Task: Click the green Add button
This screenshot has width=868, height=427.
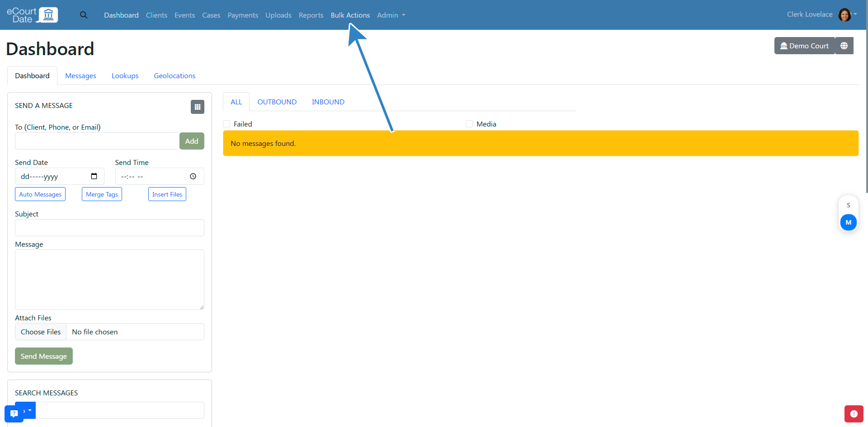Action: click(192, 141)
